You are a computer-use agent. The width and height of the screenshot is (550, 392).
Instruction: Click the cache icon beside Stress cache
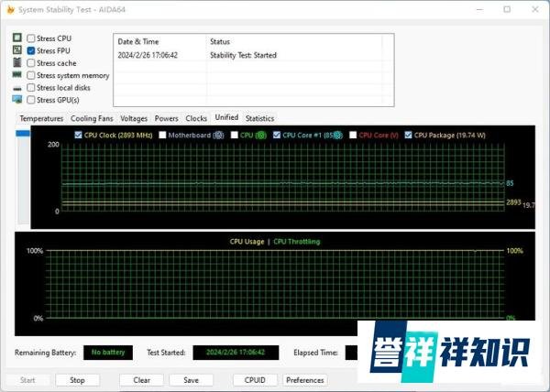(x=16, y=62)
